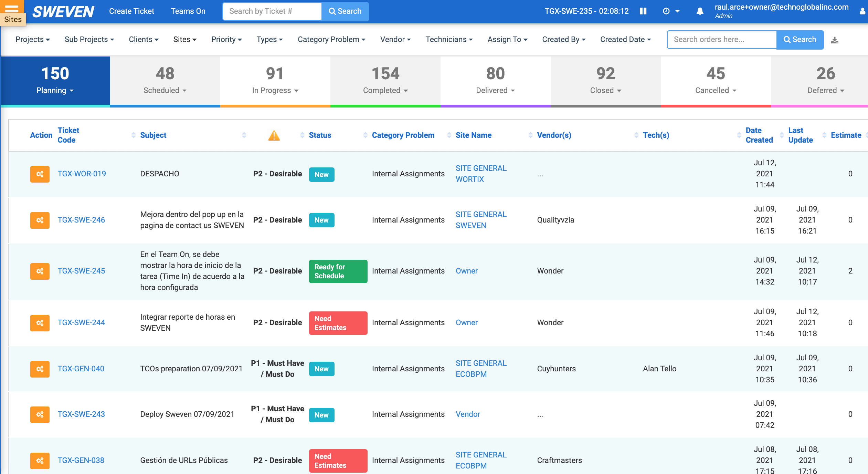Image resolution: width=868 pixels, height=474 pixels.
Task: Click the SWEVEN logo
Action: tap(63, 11)
